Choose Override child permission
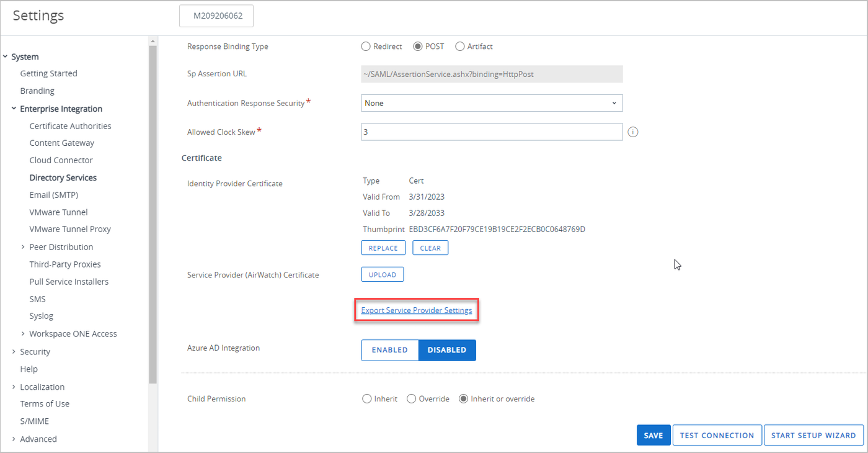Viewport: 868px width, 453px height. [x=411, y=399]
